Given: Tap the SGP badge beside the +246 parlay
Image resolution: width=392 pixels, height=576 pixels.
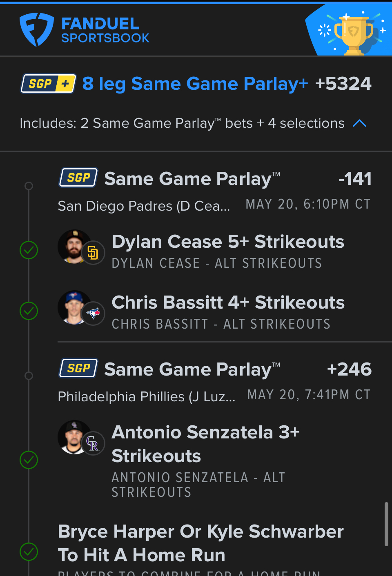Looking at the screenshot, I should (x=78, y=368).
